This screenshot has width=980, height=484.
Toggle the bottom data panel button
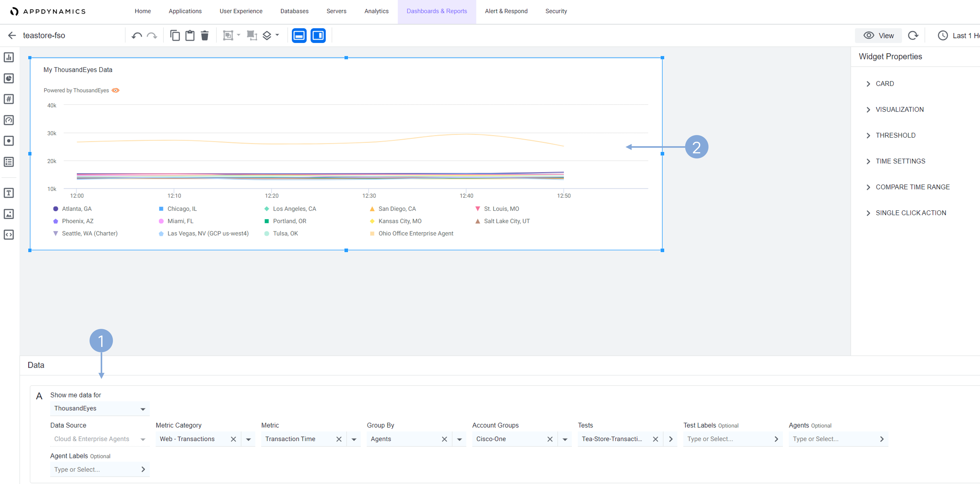point(299,36)
